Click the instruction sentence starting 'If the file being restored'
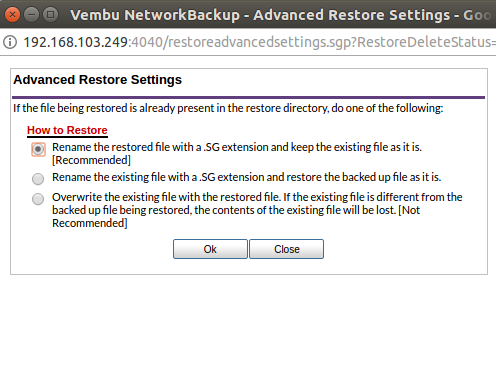 (228, 108)
